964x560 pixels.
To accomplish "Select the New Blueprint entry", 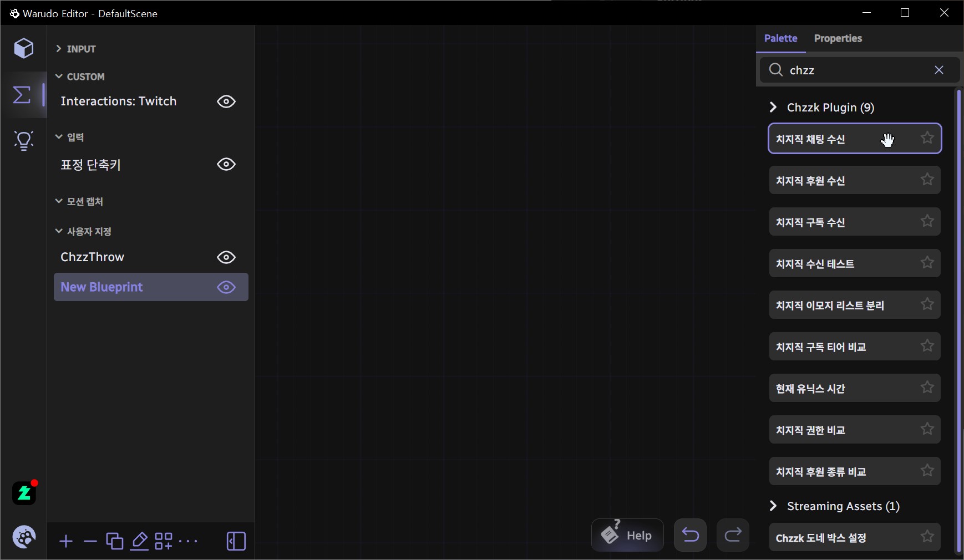I will click(151, 287).
